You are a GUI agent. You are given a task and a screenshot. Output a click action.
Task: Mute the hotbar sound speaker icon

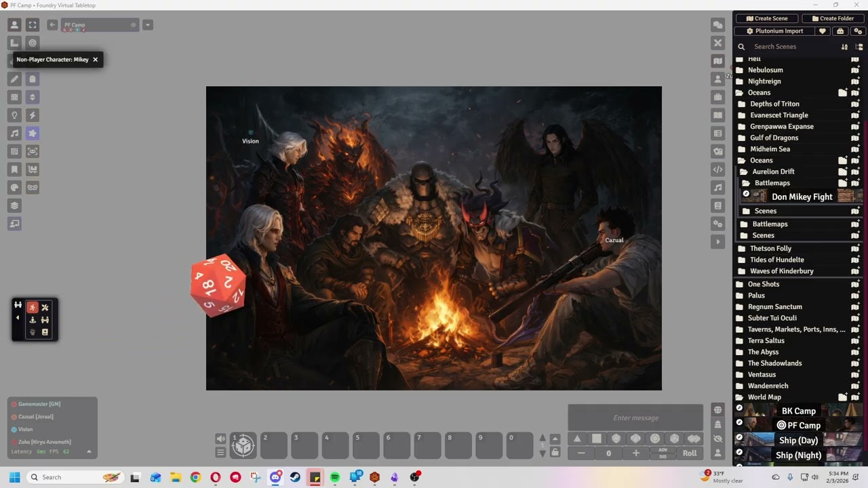pyautogui.click(x=220, y=439)
